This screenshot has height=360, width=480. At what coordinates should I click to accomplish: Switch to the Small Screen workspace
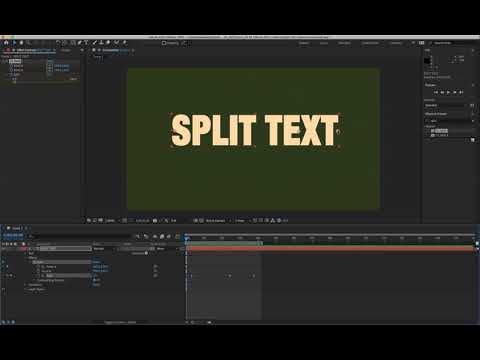click(x=370, y=43)
